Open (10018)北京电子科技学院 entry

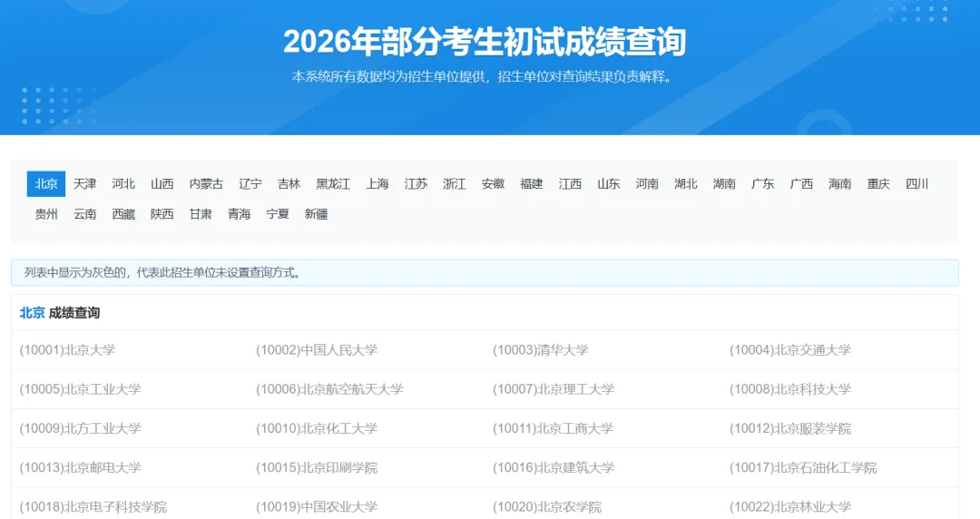pyautogui.click(x=93, y=507)
